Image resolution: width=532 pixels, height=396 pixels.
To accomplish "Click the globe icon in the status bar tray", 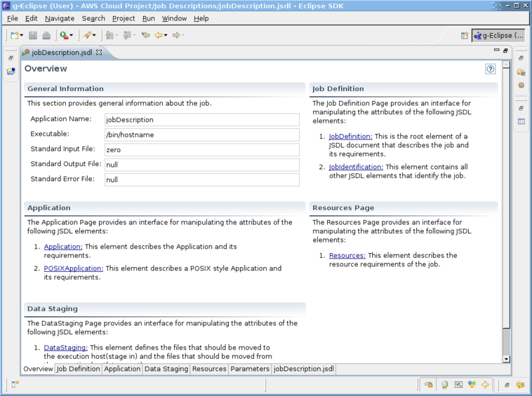I will point(444,385).
